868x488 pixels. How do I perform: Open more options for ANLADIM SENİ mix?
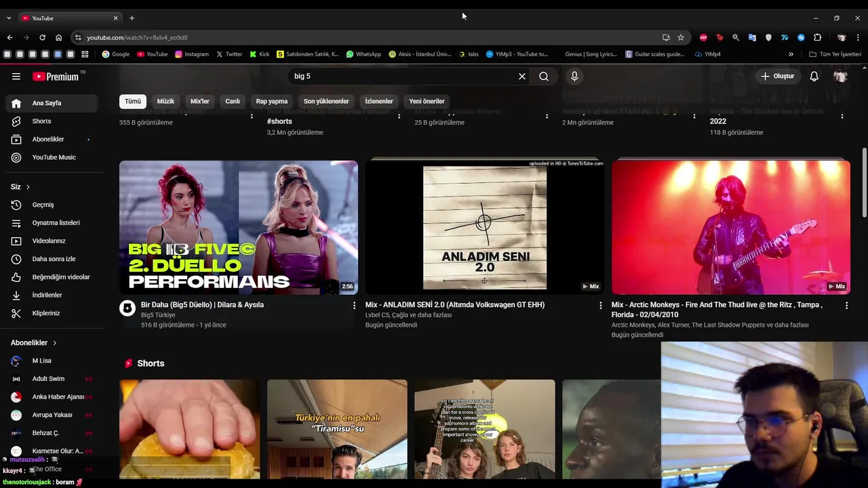(600, 306)
